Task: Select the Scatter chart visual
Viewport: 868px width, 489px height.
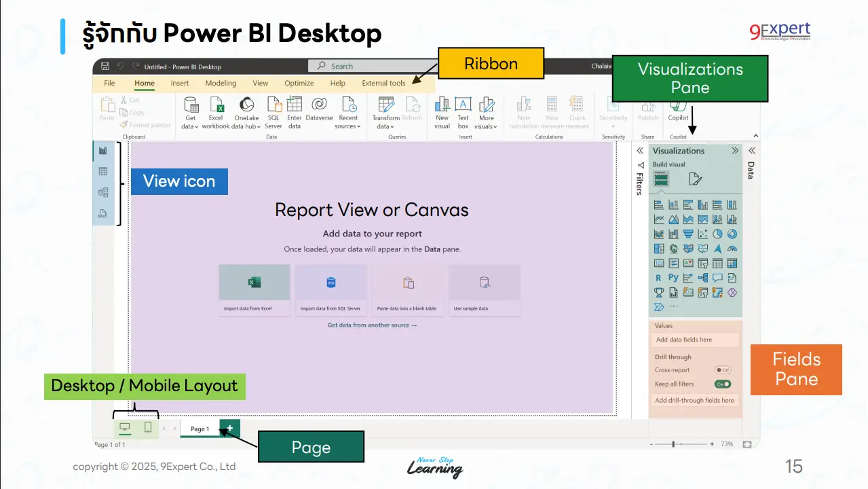Action: [x=703, y=234]
